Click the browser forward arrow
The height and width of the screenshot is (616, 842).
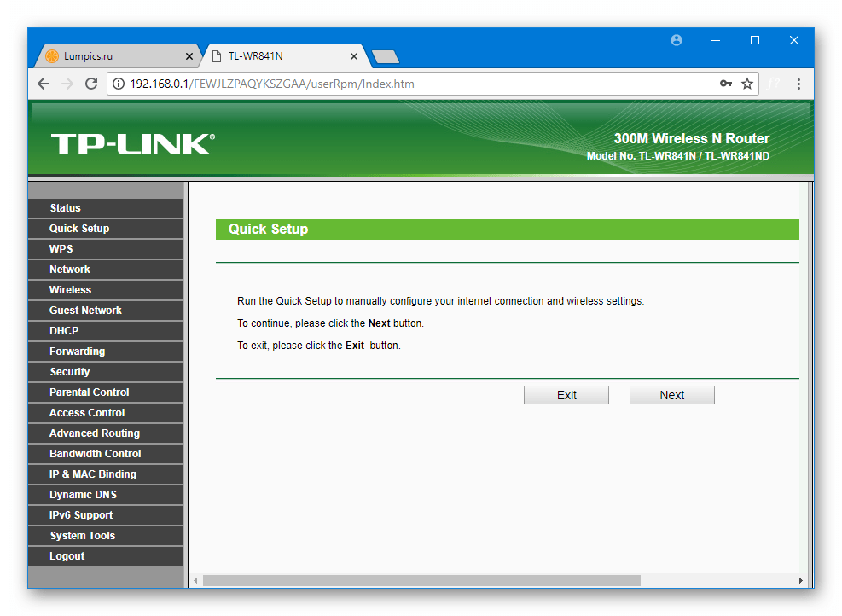click(67, 84)
